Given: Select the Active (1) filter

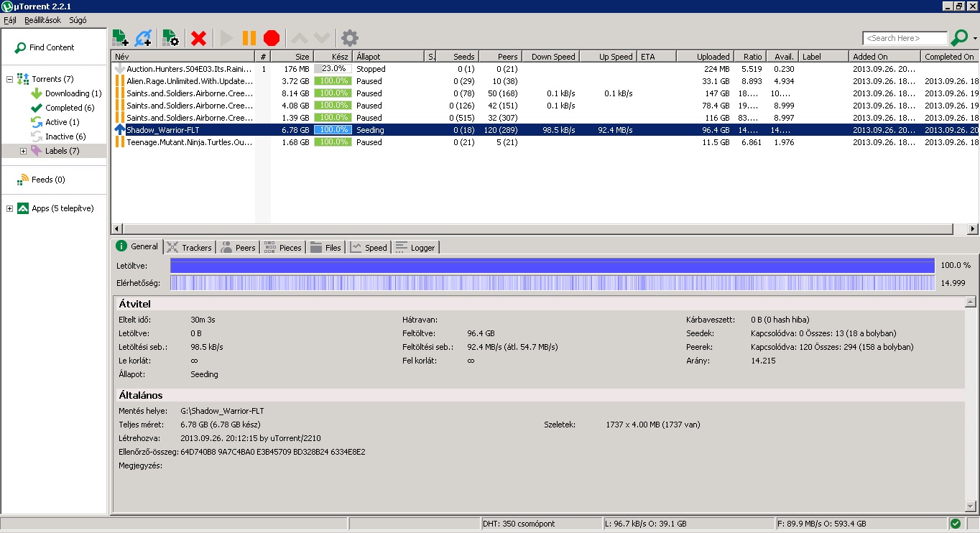Looking at the screenshot, I should point(55,122).
